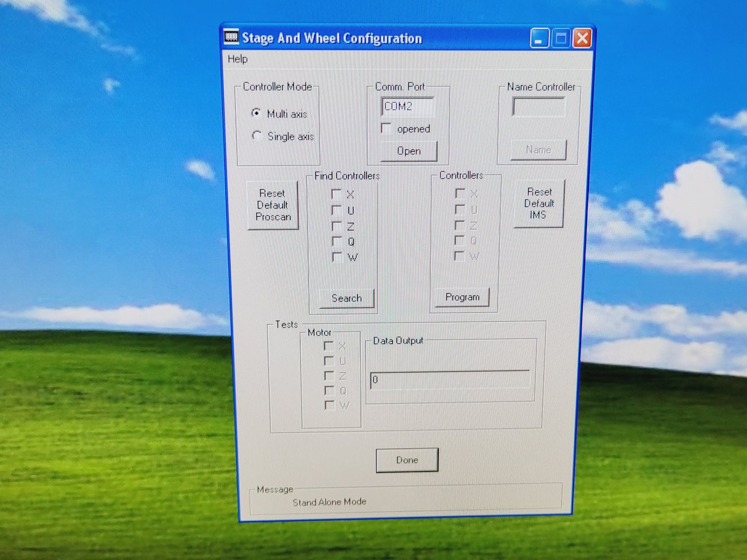The image size is (747, 560).
Task: Check Z in Find Controllers
Action: pyautogui.click(x=337, y=226)
